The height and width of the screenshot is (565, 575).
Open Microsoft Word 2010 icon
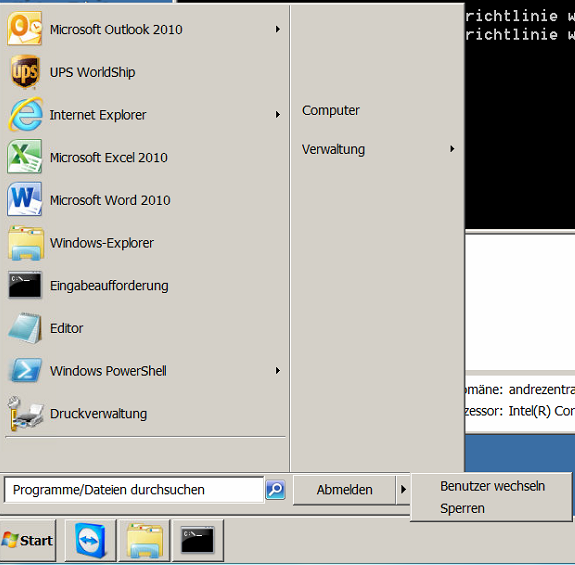tap(25, 199)
